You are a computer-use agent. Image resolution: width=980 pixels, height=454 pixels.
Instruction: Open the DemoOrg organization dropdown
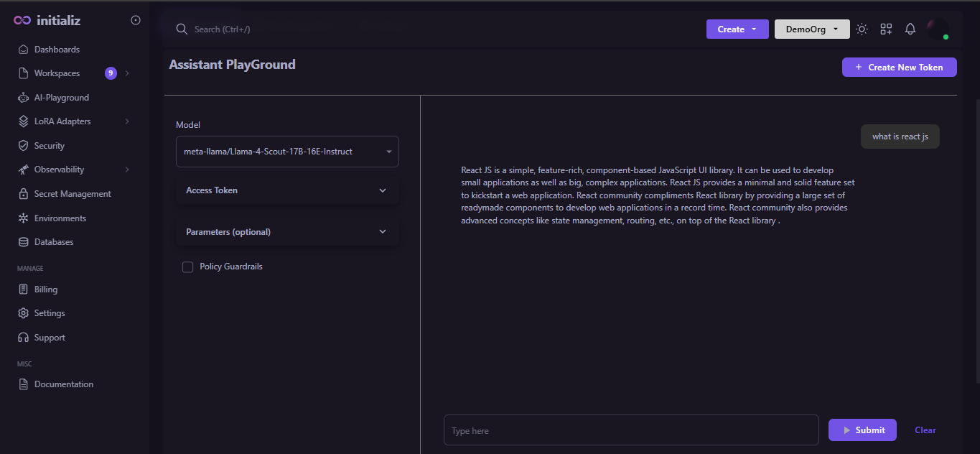click(x=812, y=29)
